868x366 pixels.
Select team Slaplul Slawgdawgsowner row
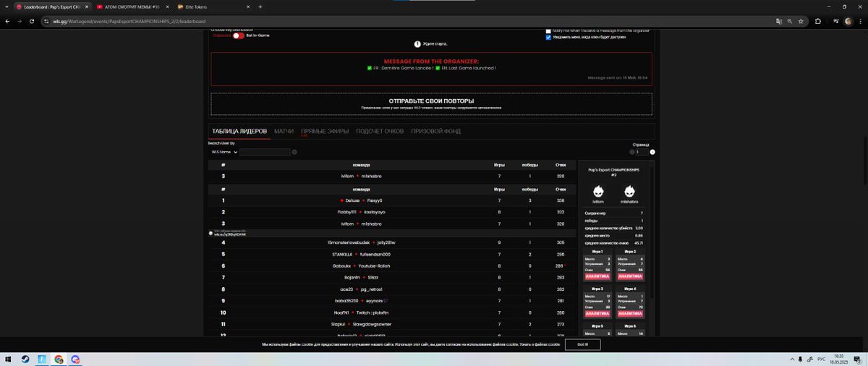pos(393,323)
